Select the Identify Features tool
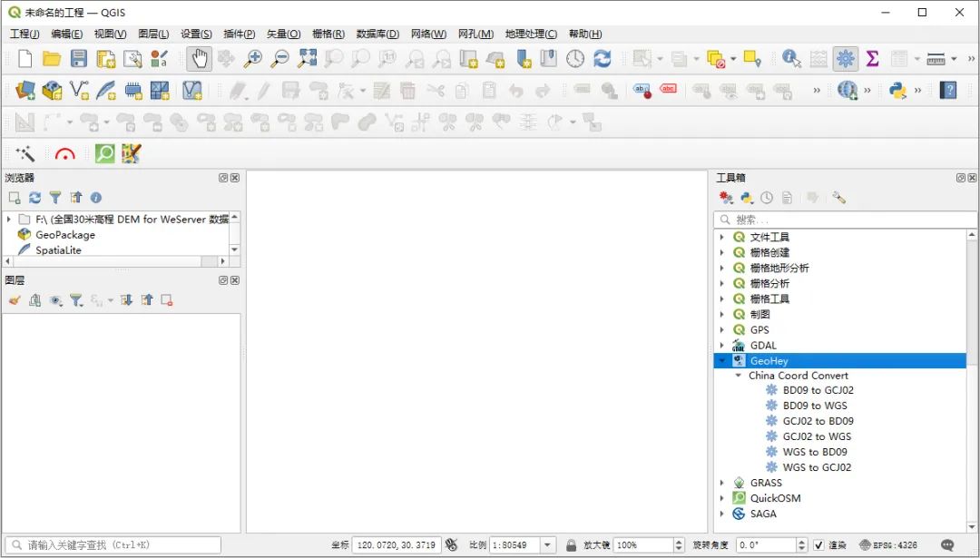Image resolution: width=980 pixels, height=558 pixels. pyautogui.click(x=791, y=59)
